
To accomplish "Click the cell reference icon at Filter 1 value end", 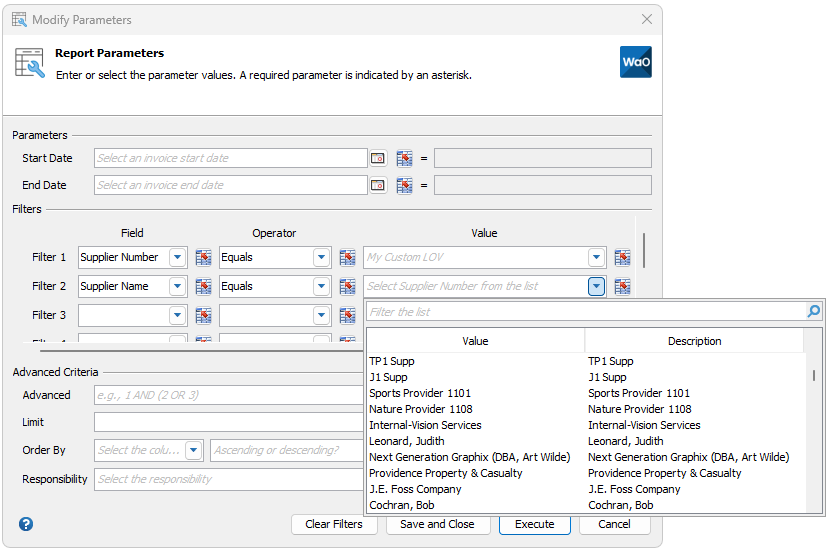I will click(x=622, y=257).
